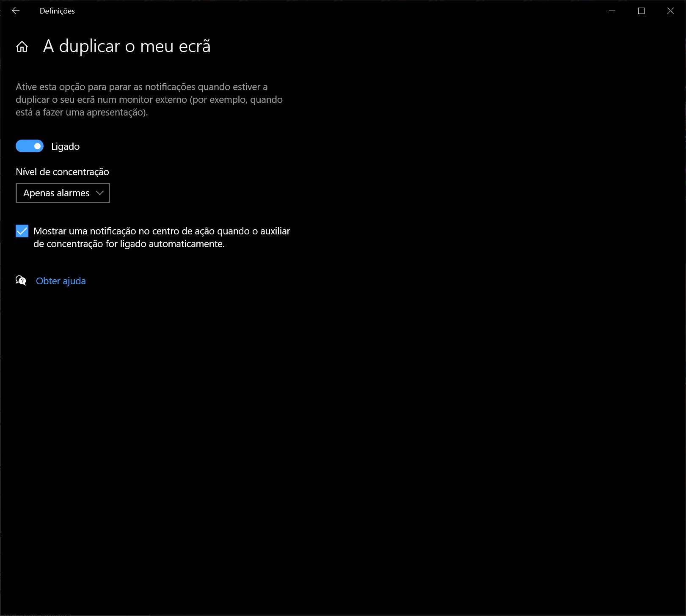686x616 pixels.
Task: Open the Apenas alarmes dropdown
Action: tap(63, 193)
